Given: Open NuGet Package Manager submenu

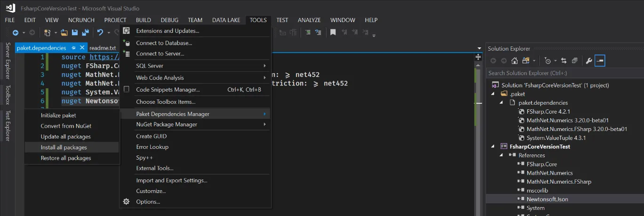Looking at the screenshot, I should pos(195,124).
